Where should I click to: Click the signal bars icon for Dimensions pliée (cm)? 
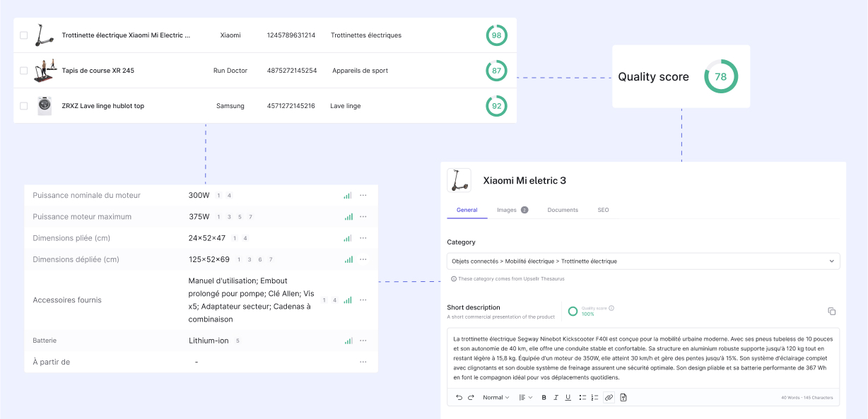click(x=348, y=238)
